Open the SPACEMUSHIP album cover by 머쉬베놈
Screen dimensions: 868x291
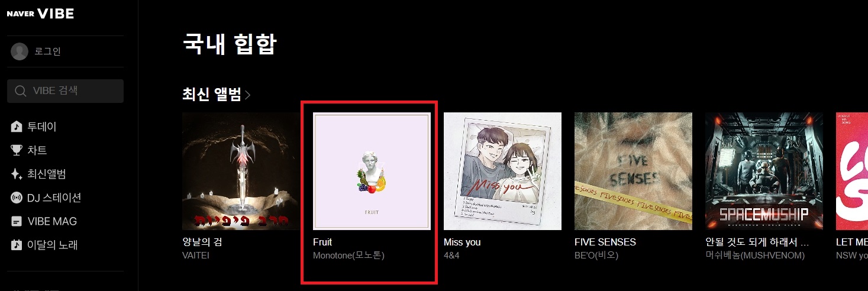764,171
